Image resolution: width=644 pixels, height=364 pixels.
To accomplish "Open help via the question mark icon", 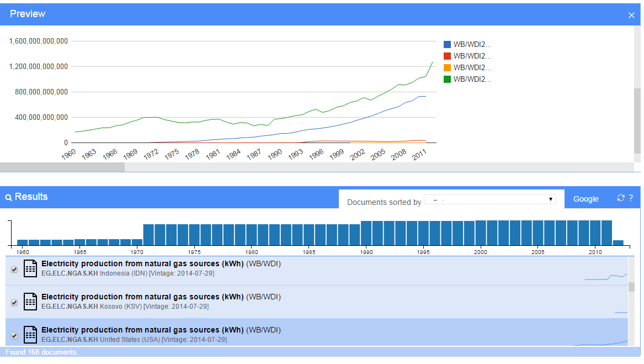I will 631,198.
